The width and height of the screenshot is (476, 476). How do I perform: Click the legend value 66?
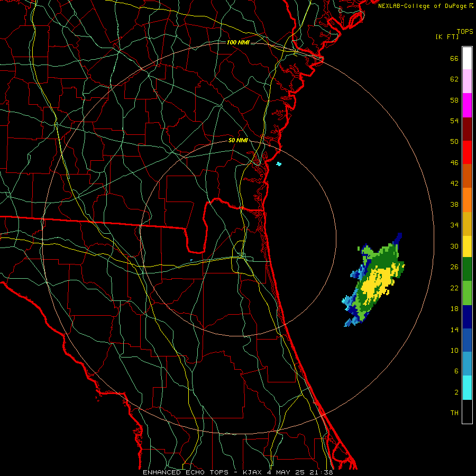point(454,58)
